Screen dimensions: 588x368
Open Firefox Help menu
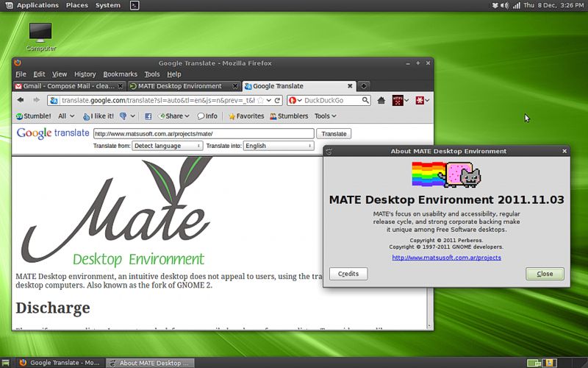point(174,74)
